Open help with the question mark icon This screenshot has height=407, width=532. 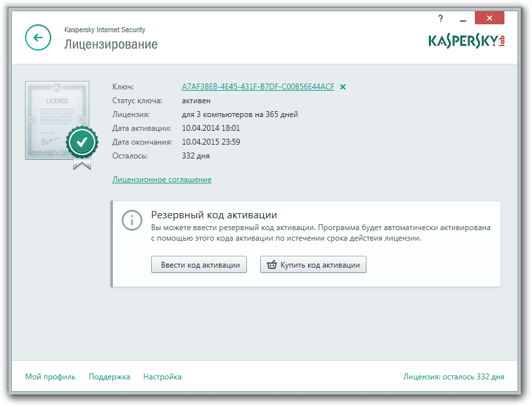pyautogui.click(x=441, y=18)
